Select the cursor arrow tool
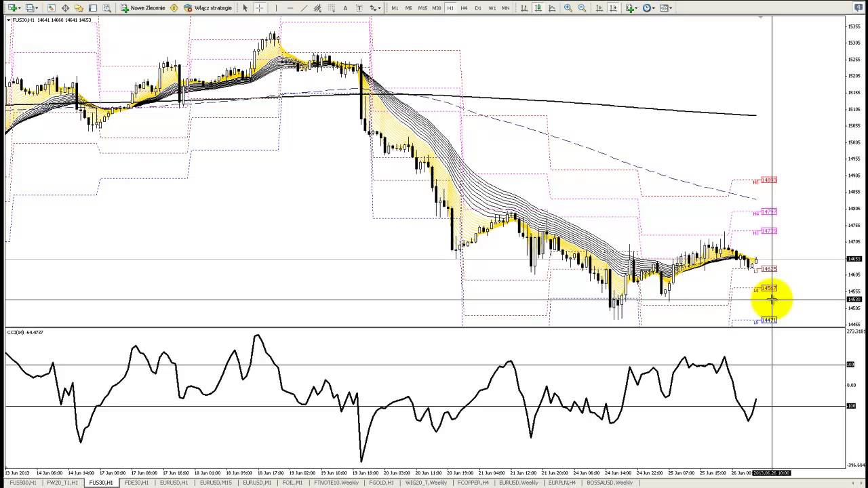The width and height of the screenshot is (868, 488). 245,8
